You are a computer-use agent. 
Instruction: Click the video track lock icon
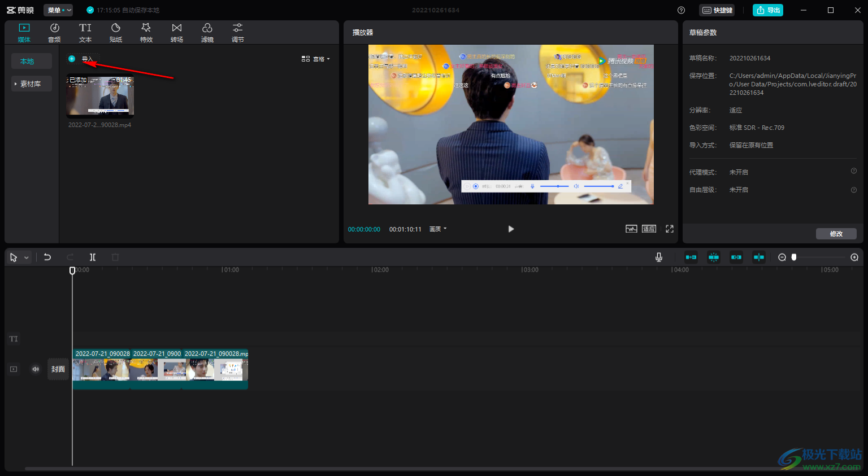tap(14, 369)
